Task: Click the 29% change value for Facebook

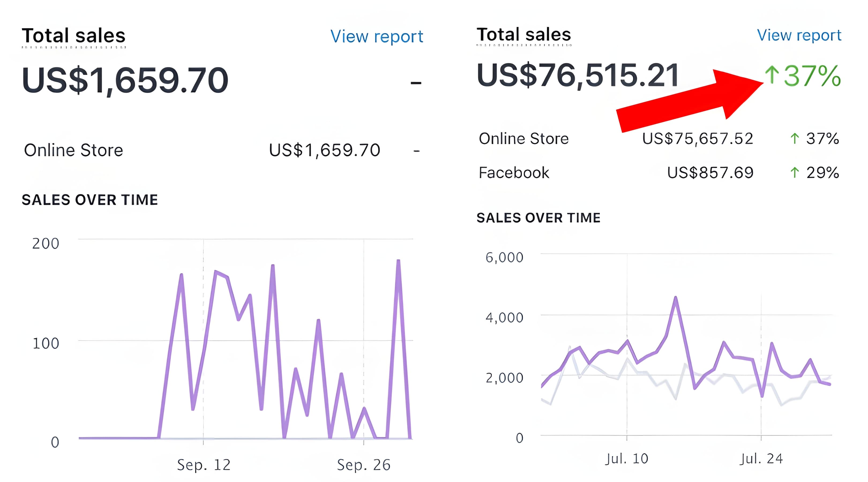Action: (822, 173)
